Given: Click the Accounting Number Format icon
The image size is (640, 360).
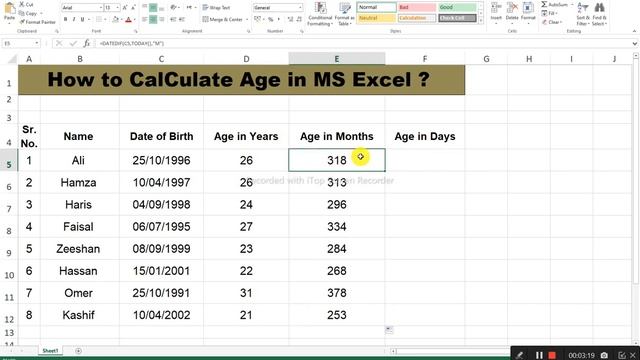Looking at the screenshot, I should (x=257, y=20).
